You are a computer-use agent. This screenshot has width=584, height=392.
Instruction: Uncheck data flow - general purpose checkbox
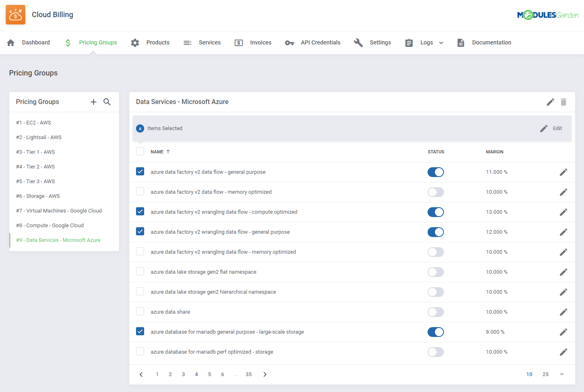point(140,171)
